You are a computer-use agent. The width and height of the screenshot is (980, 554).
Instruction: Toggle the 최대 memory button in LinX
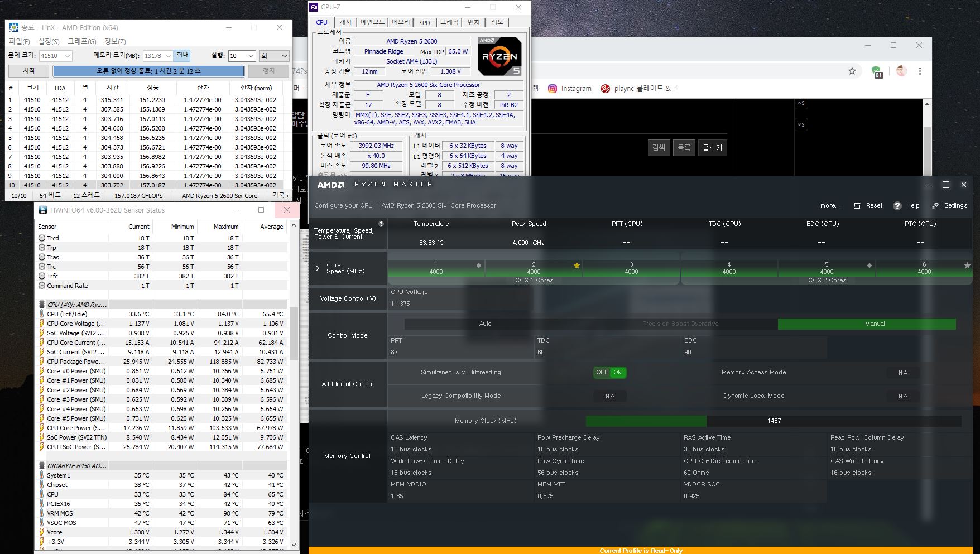pos(182,55)
